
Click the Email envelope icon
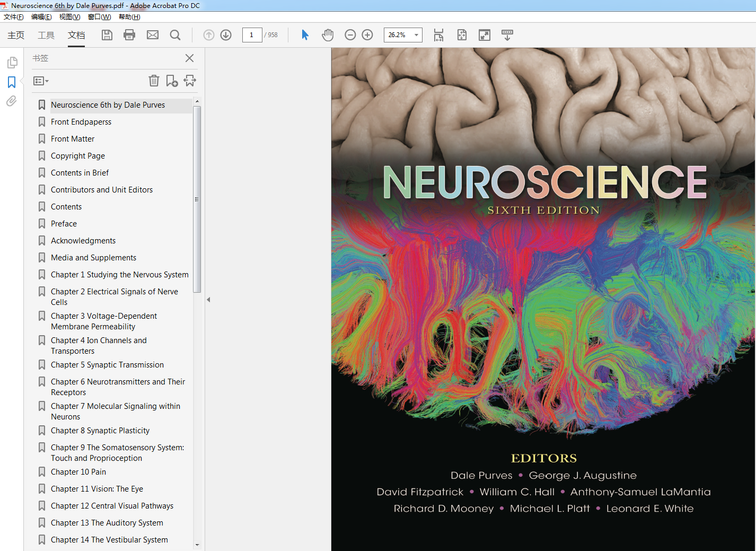[x=153, y=35]
